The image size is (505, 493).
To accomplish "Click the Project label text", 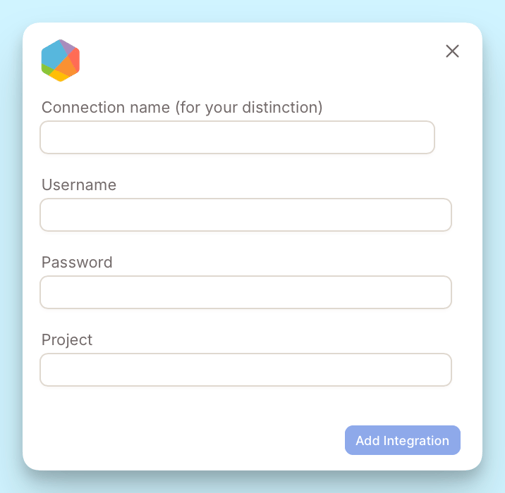I will [x=67, y=340].
